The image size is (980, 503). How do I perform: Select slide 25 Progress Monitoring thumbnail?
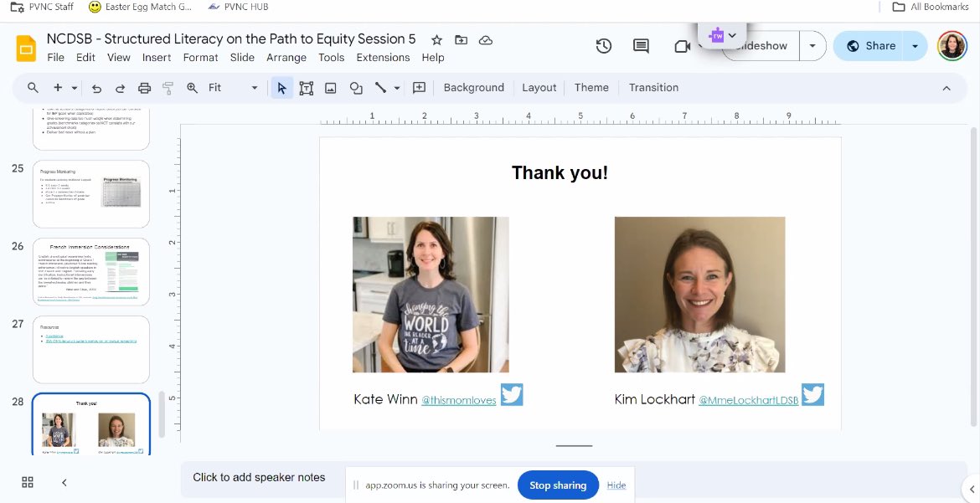[91, 193]
